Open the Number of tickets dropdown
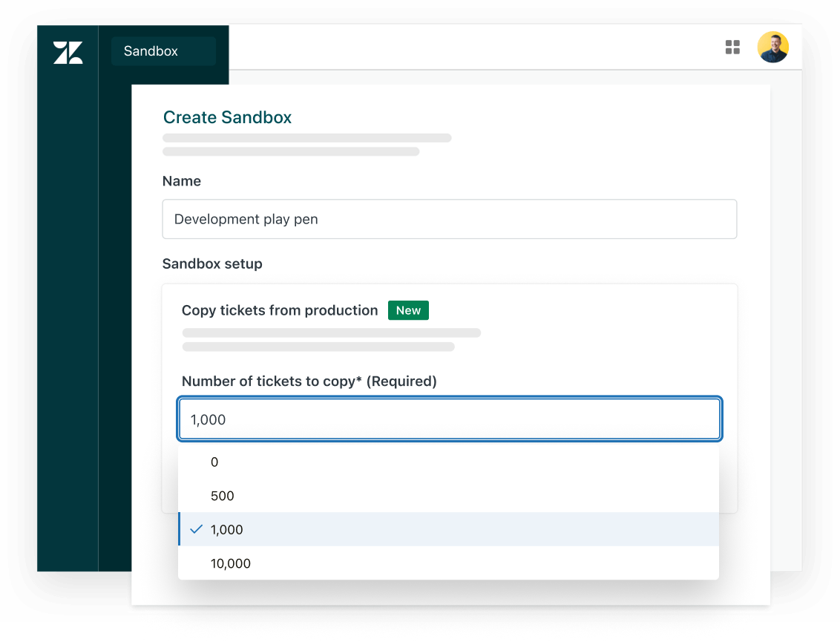 coord(449,419)
